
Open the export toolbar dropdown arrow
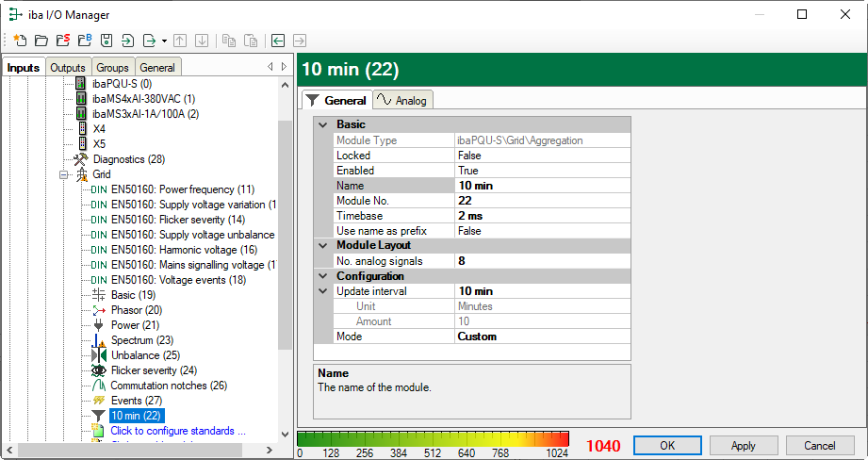coord(164,41)
